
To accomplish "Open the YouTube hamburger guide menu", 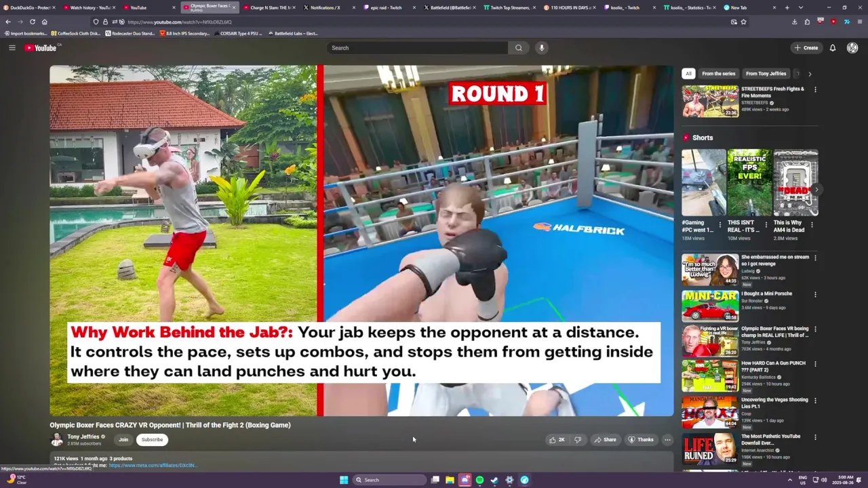I will (x=12, y=47).
